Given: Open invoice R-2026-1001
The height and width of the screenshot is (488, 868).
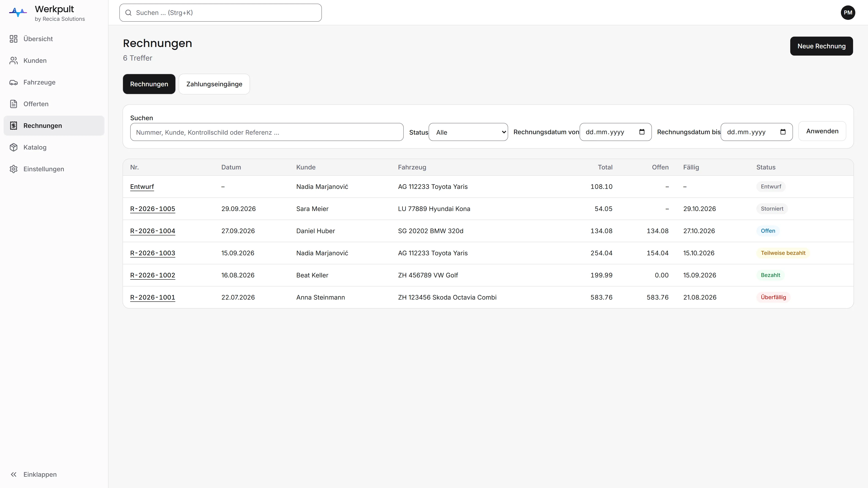Looking at the screenshot, I should [x=153, y=297].
